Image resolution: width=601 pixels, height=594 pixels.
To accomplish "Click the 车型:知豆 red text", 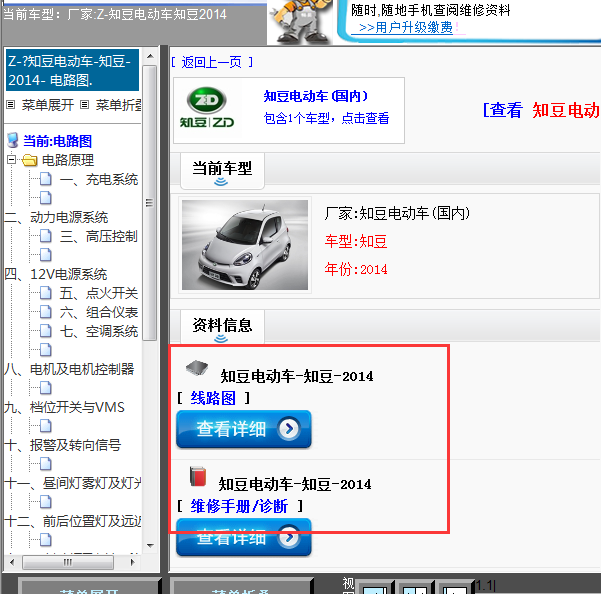I will point(356,241).
